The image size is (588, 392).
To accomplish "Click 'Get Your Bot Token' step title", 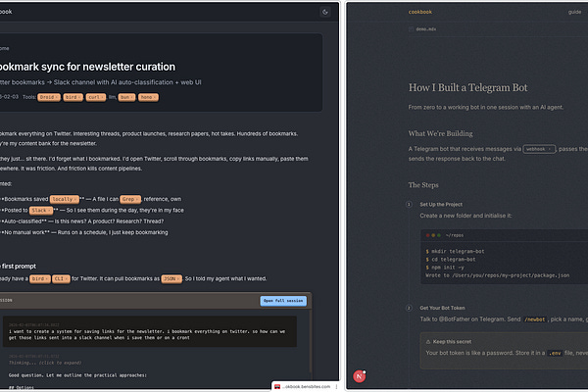I will 442,308.
